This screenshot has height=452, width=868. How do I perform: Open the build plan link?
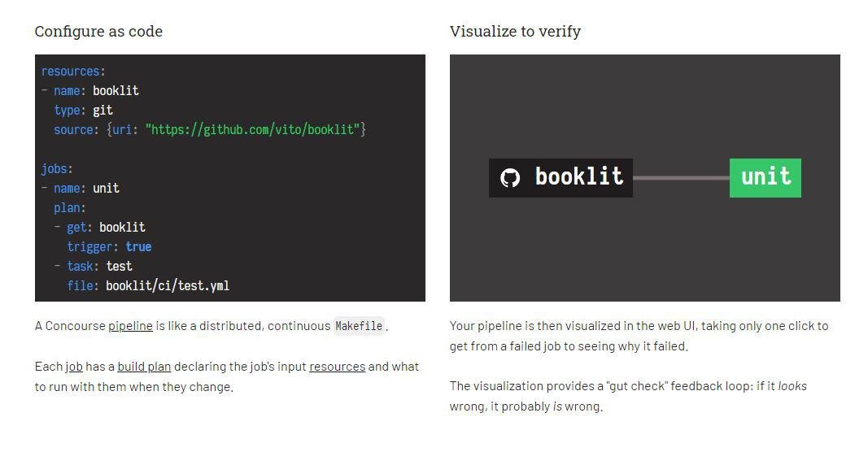point(144,367)
